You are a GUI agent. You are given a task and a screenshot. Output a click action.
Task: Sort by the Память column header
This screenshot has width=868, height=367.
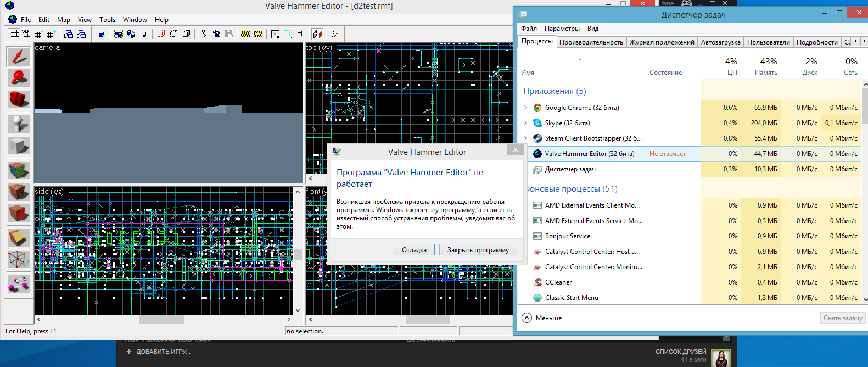[x=760, y=66]
